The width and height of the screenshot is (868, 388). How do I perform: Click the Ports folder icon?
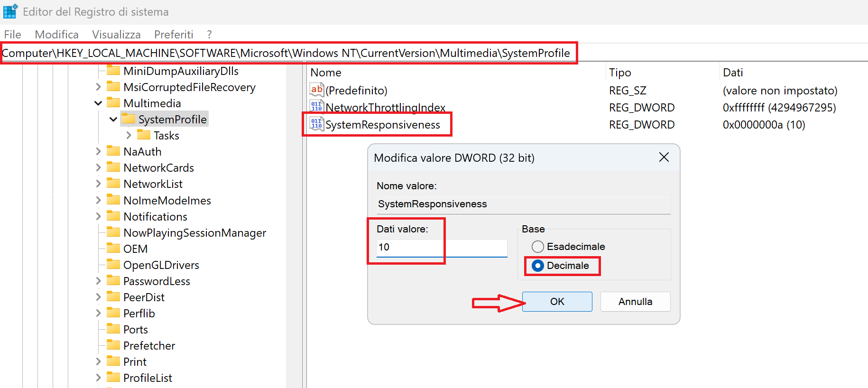(x=113, y=329)
